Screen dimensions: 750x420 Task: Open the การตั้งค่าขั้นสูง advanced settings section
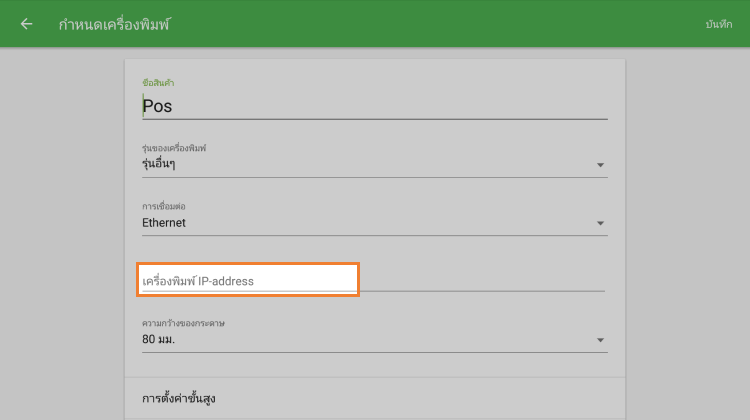tap(180, 398)
